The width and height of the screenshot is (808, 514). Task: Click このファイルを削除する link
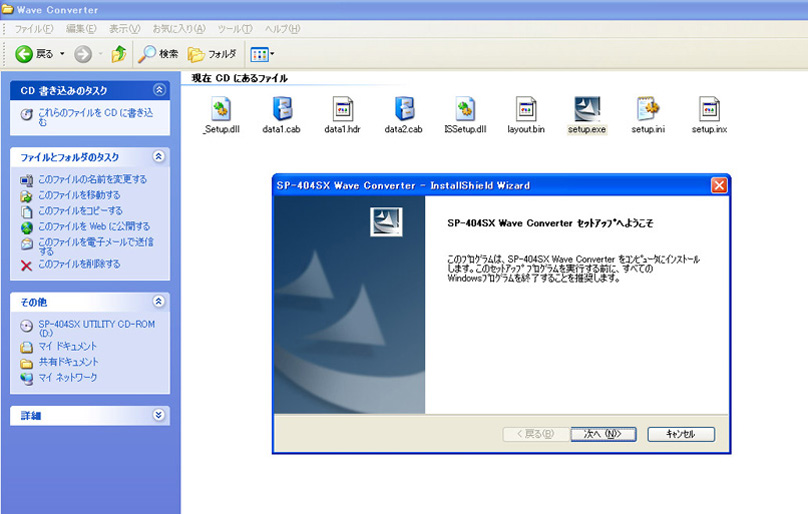tap(79, 263)
